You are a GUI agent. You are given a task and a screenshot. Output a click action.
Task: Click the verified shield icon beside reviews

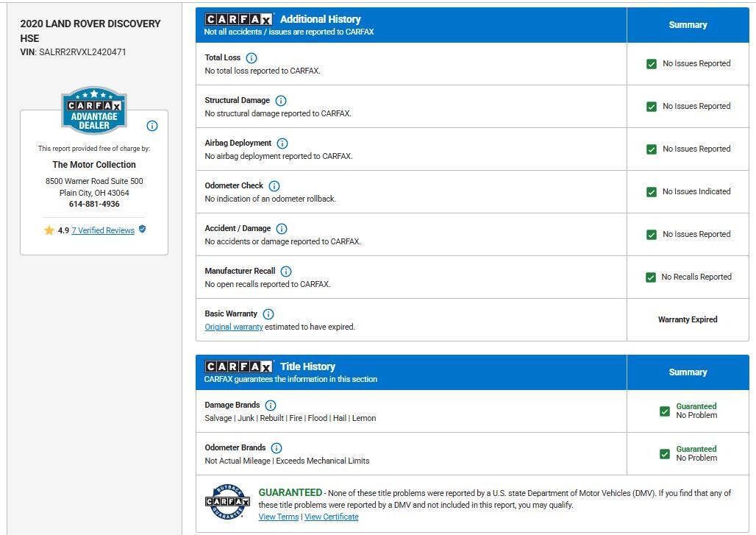(142, 229)
